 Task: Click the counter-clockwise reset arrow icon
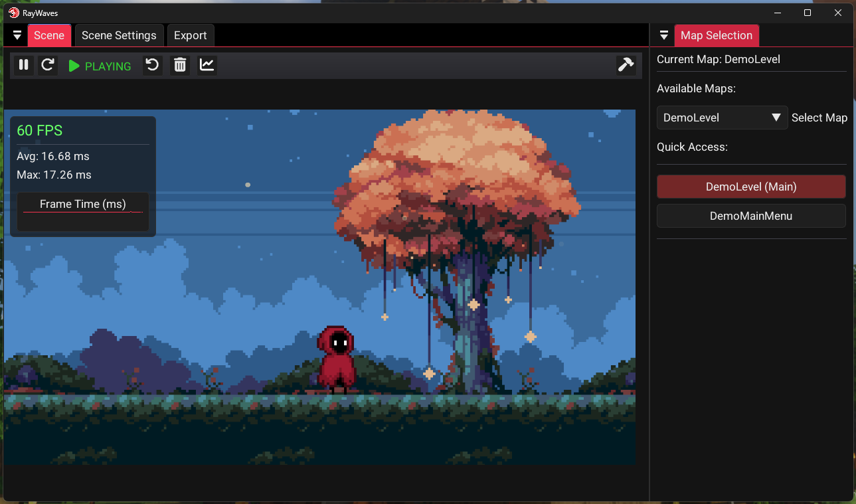point(153,65)
